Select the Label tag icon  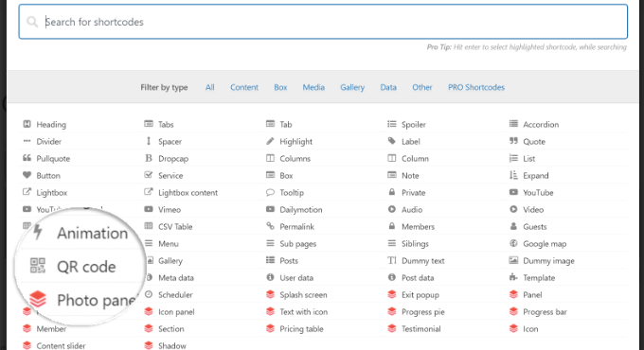(x=392, y=141)
